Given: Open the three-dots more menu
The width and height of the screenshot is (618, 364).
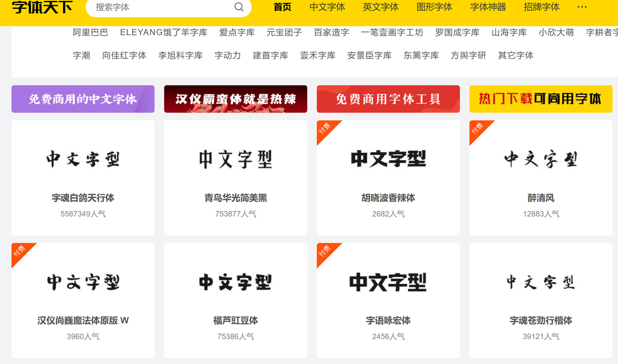Looking at the screenshot, I should pos(582,7).
